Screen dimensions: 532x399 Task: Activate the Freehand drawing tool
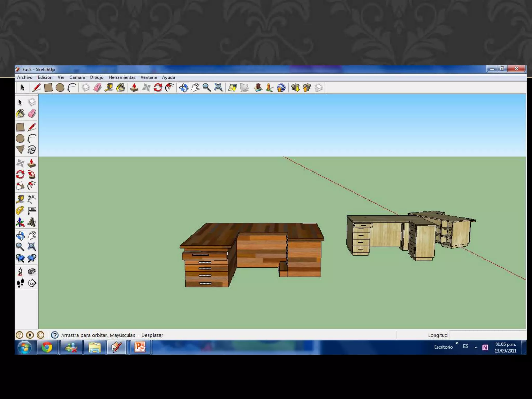click(32, 150)
